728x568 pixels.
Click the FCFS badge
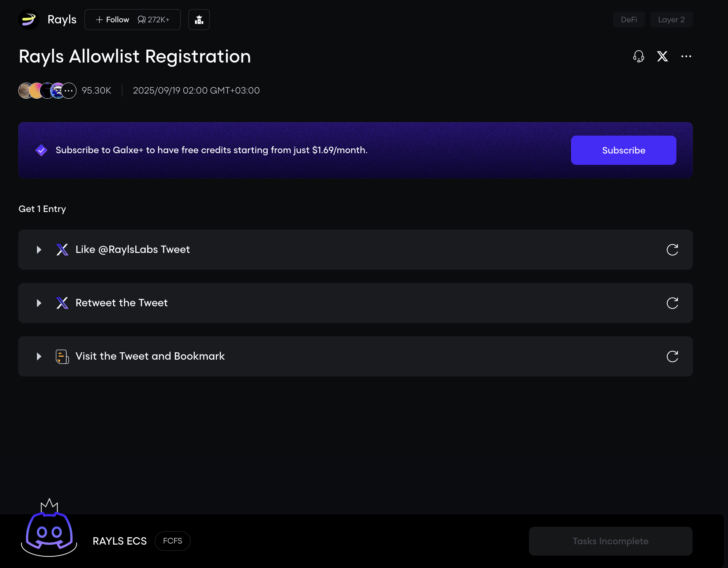[x=172, y=541]
